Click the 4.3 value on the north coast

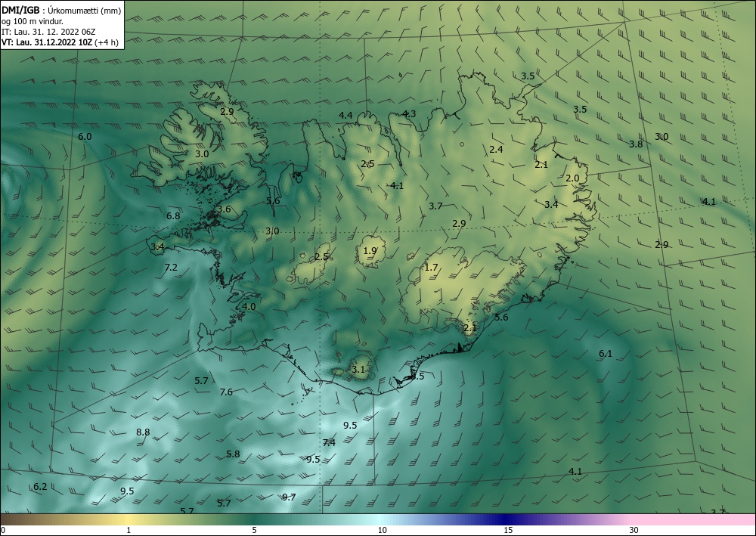(409, 114)
